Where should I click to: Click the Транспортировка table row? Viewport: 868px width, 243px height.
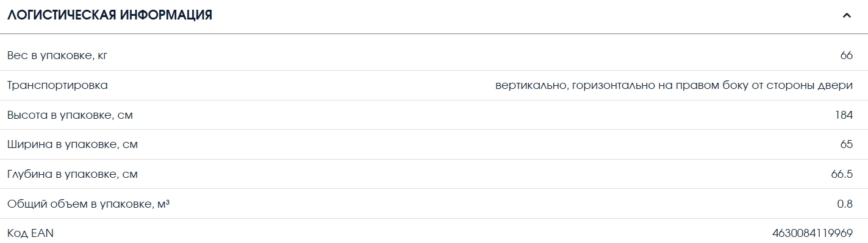[x=434, y=85]
